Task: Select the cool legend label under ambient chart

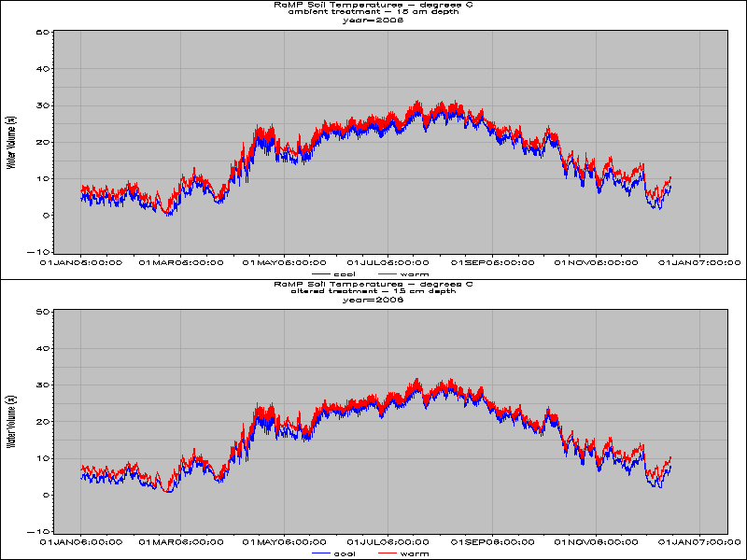Action: (x=345, y=273)
